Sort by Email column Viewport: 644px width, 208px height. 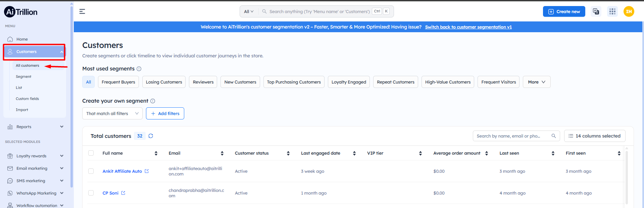pyautogui.click(x=222, y=153)
